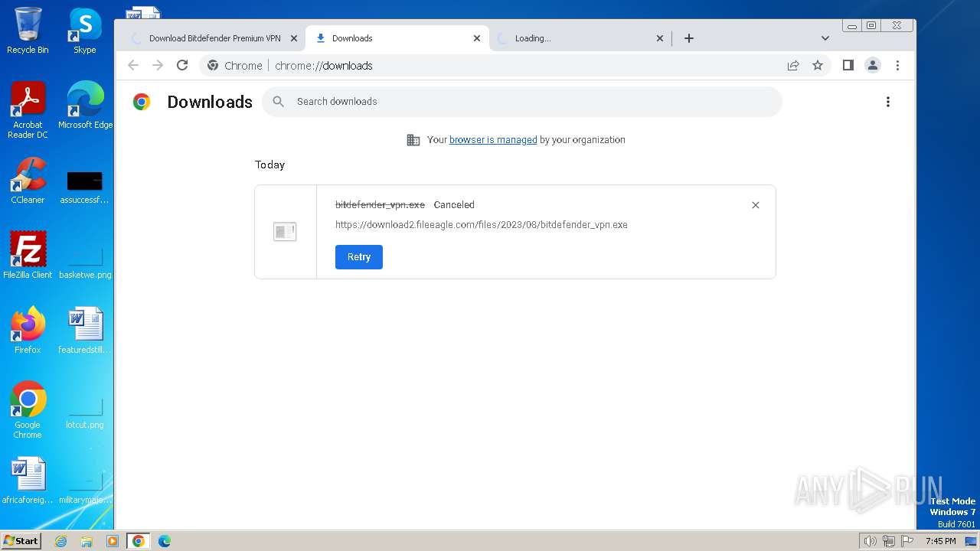This screenshot has width=980, height=551.
Task: Close the Downloads tab
Action: pos(477,38)
